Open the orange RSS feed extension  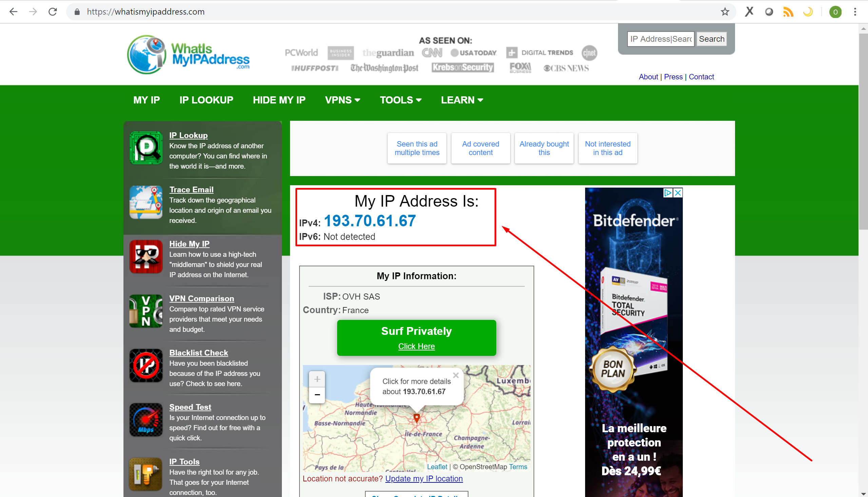coord(788,12)
